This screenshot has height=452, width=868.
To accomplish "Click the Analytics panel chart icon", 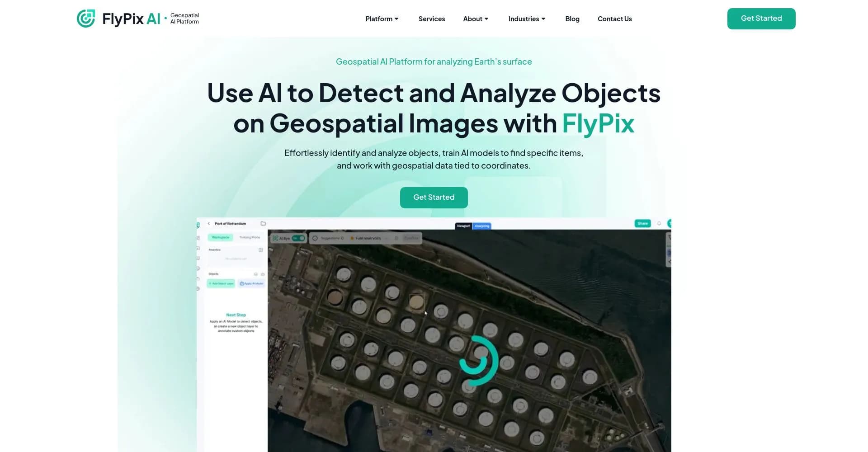I will (x=261, y=250).
